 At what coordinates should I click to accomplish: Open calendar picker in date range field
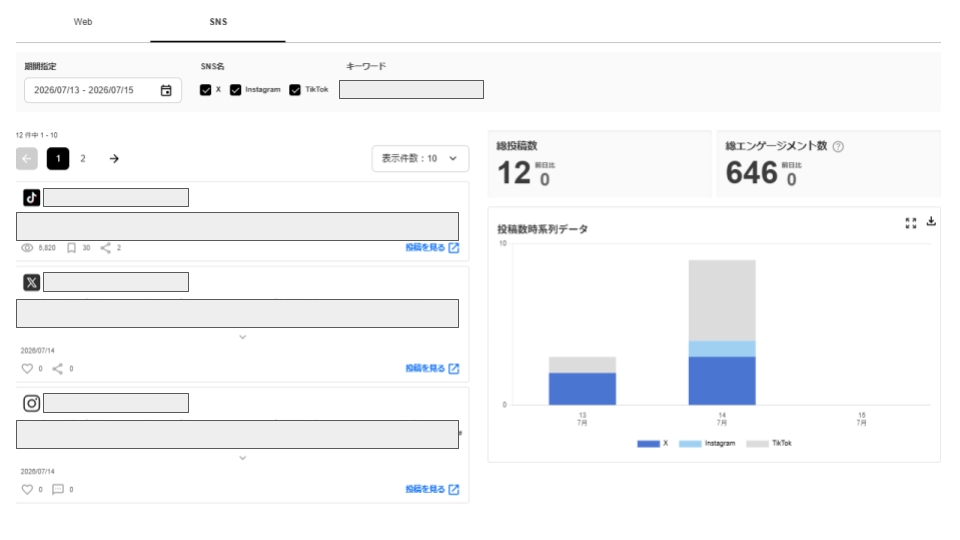coord(166,90)
